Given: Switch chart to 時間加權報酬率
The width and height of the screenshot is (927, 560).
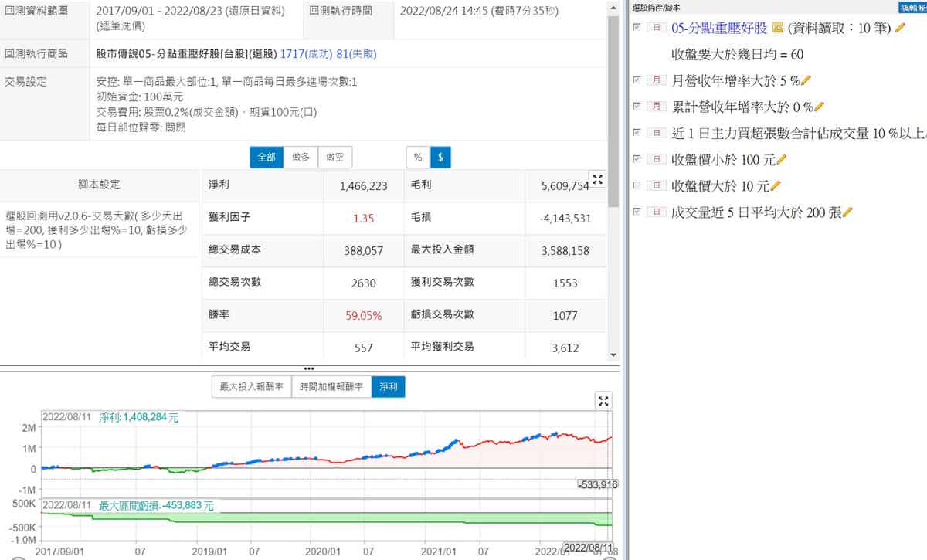Looking at the screenshot, I should (331, 387).
